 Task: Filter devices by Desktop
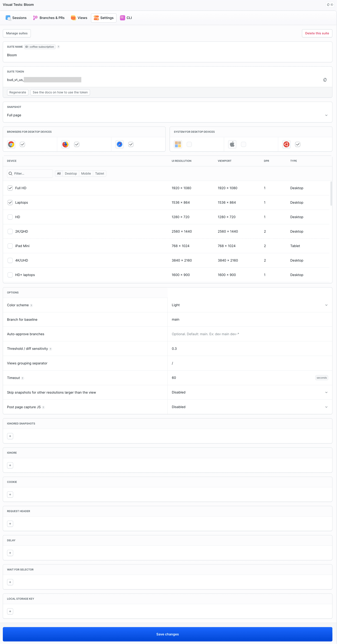tap(71, 173)
